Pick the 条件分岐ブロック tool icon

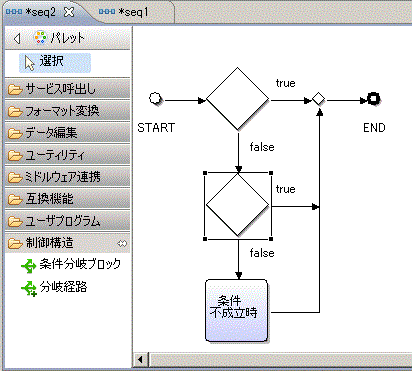(x=29, y=266)
